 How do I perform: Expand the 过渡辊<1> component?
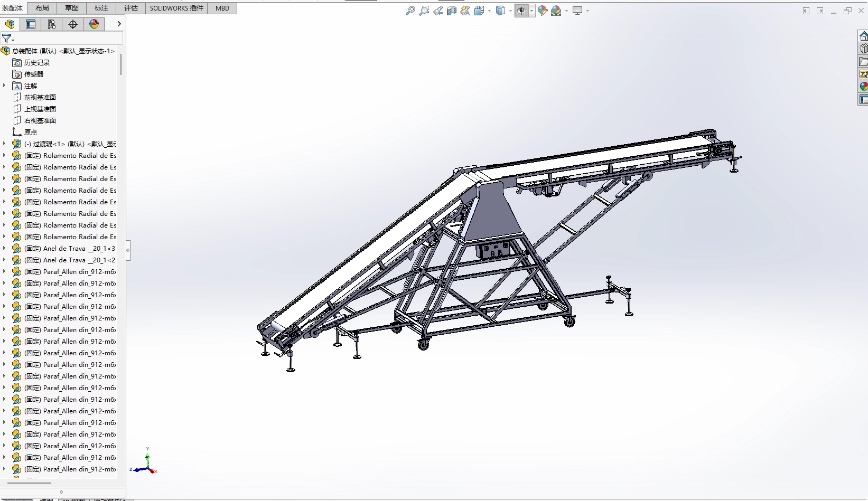(4, 144)
